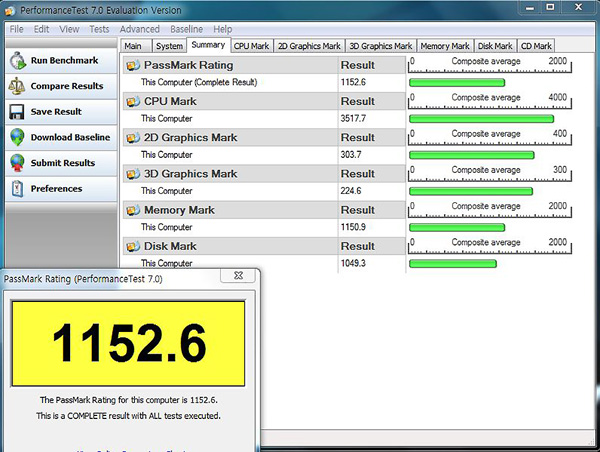Viewport: 600px width, 452px height.
Task: Click 'This Computer (Complete Result)' row
Action: pyautogui.click(x=264, y=82)
